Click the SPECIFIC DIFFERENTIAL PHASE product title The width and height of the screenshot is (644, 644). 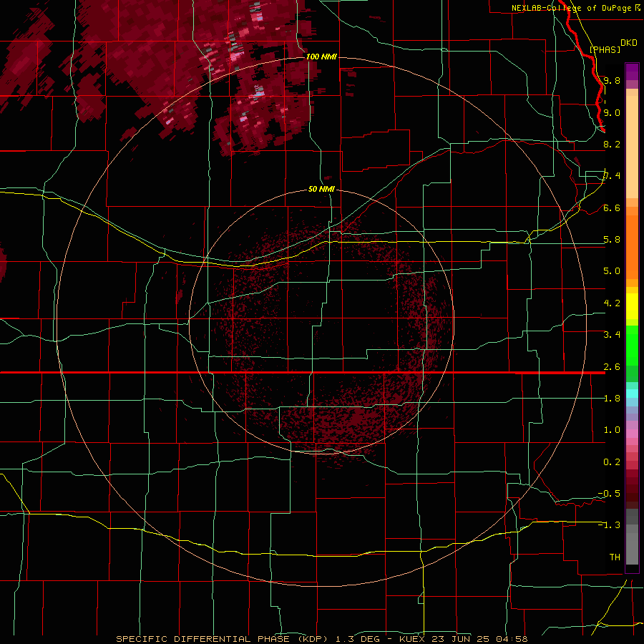click(x=203, y=639)
